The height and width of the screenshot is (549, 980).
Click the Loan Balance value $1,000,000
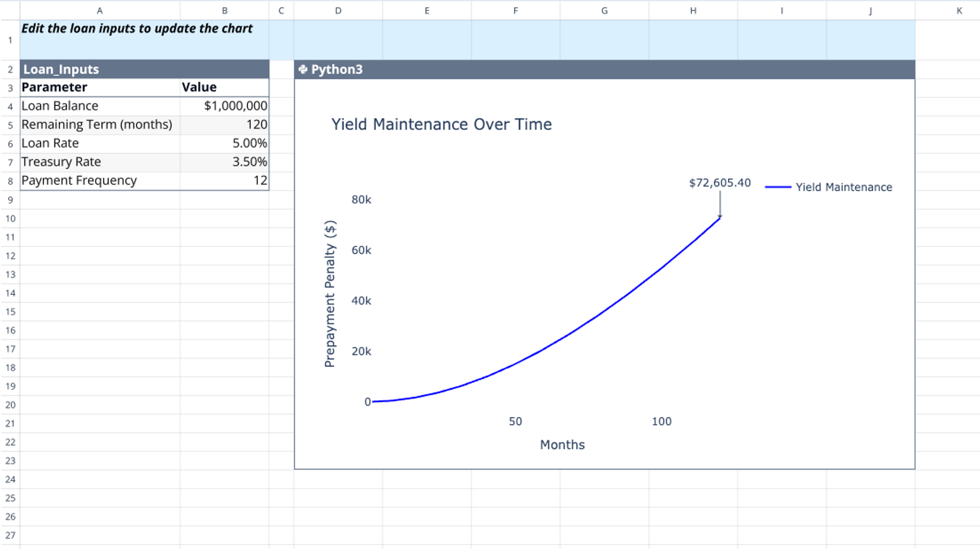(224, 106)
